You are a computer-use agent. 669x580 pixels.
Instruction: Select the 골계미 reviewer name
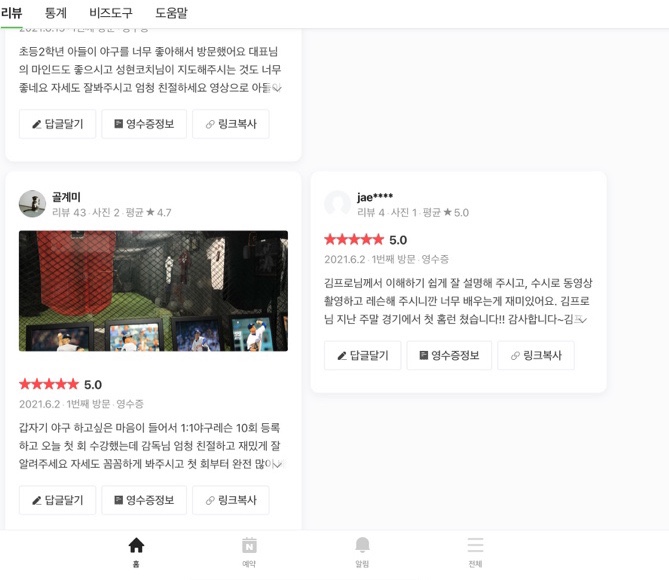pyautogui.click(x=66, y=197)
